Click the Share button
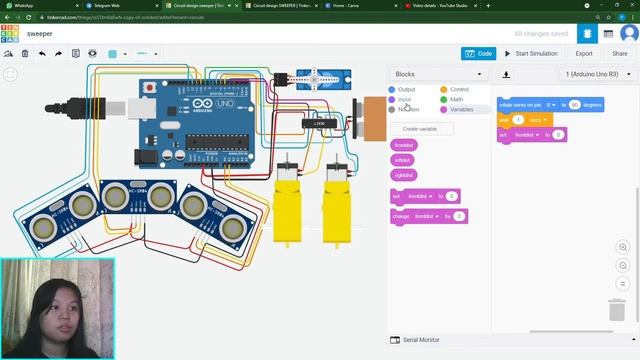Viewport: 640px width, 360px height. point(620,53)
